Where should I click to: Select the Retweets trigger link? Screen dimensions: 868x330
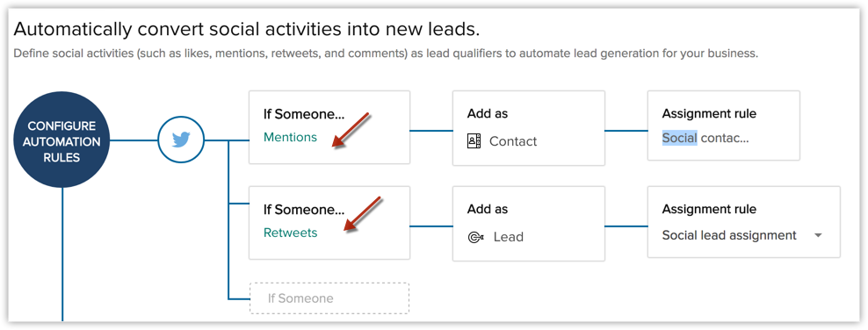coord(290,233)
